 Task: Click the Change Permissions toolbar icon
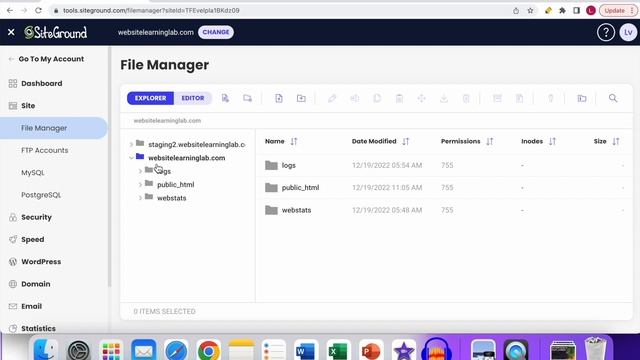551,98
